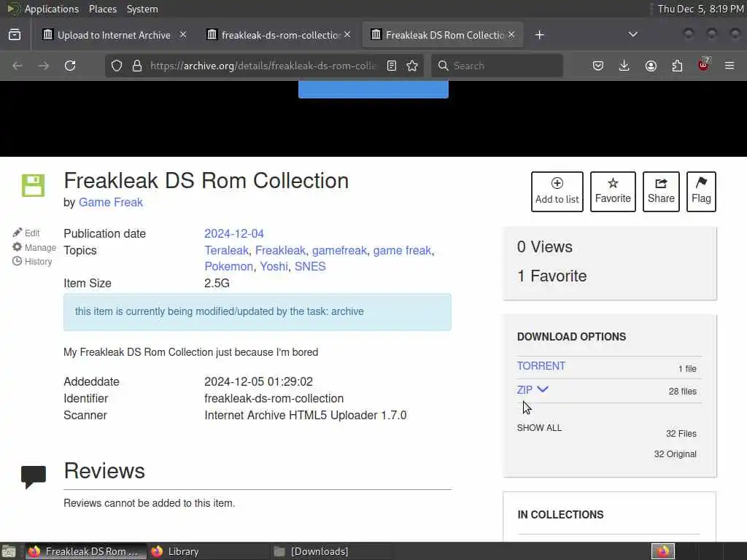
Task: Download the TORRENT file link
Action: [541, 366]
